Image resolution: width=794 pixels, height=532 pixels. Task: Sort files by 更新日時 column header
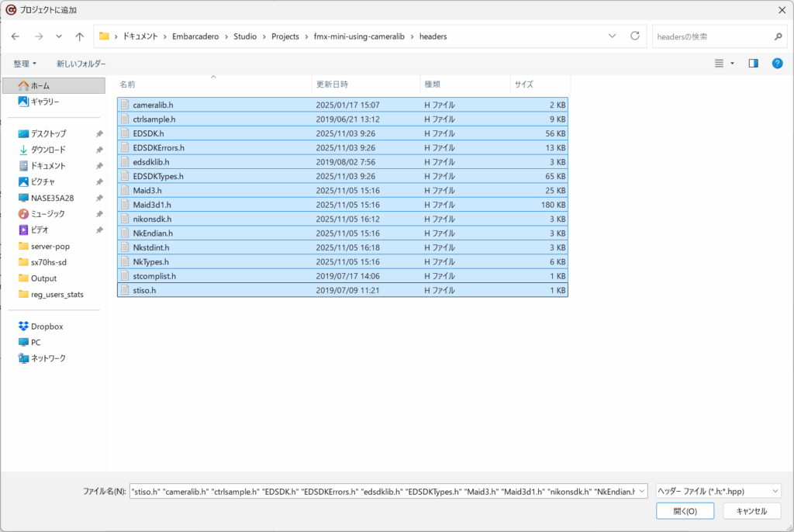pyautogui.click(x=332, y=84)
